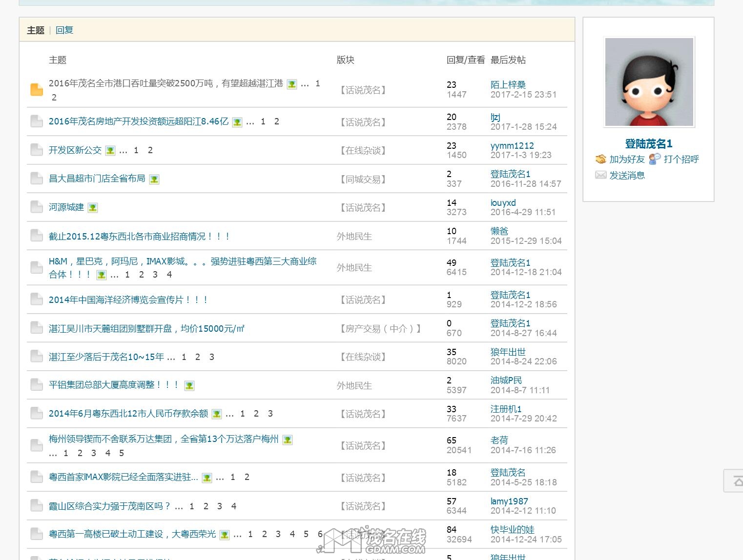Click 打个招呼 link

point(681,160)
